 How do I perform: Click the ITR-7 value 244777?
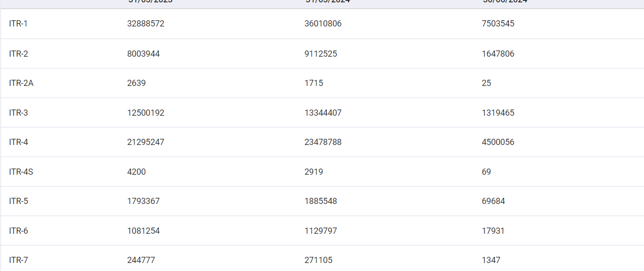[x=141, y=260]
